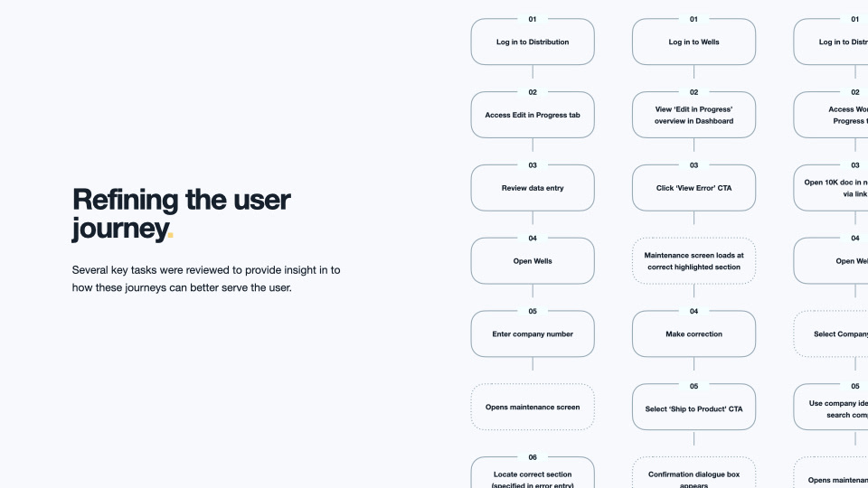Click the 'Select Ship to Product CTA' box
This screenshot has height=488, width=868.
pyautogui.click(x=693, y=408)
